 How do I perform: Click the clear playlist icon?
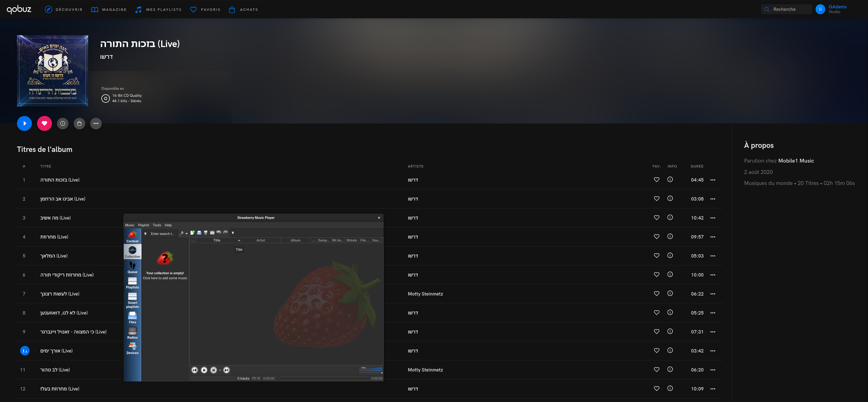coord(212,232)
